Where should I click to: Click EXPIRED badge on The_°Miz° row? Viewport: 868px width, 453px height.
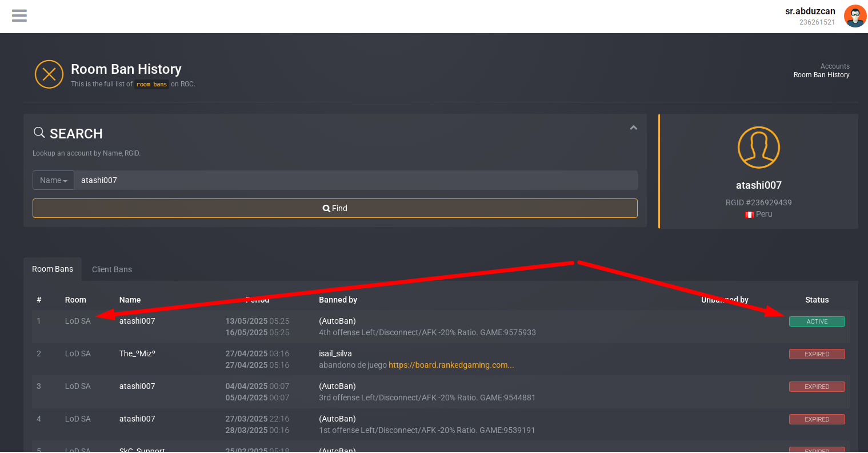(817, 354)
